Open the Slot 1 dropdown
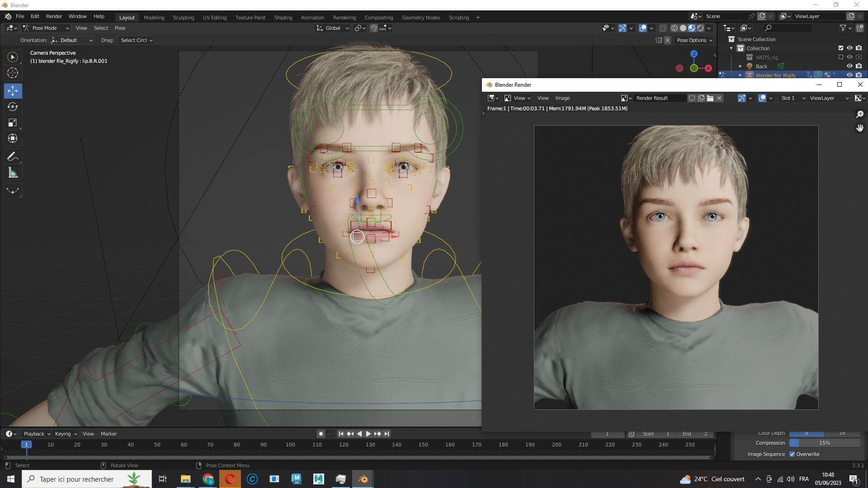The width and height of the screenshot is (868, 488). click(793, 98)
